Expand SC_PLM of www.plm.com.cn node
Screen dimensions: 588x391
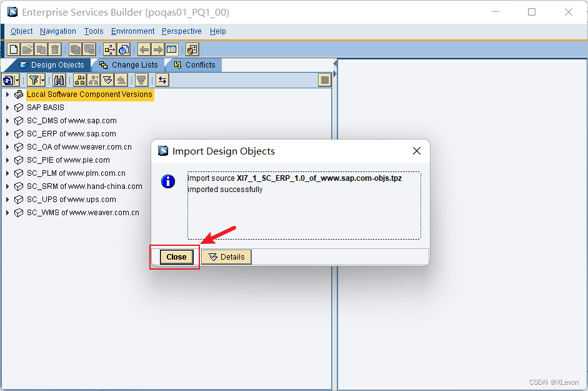click(7, 173)
